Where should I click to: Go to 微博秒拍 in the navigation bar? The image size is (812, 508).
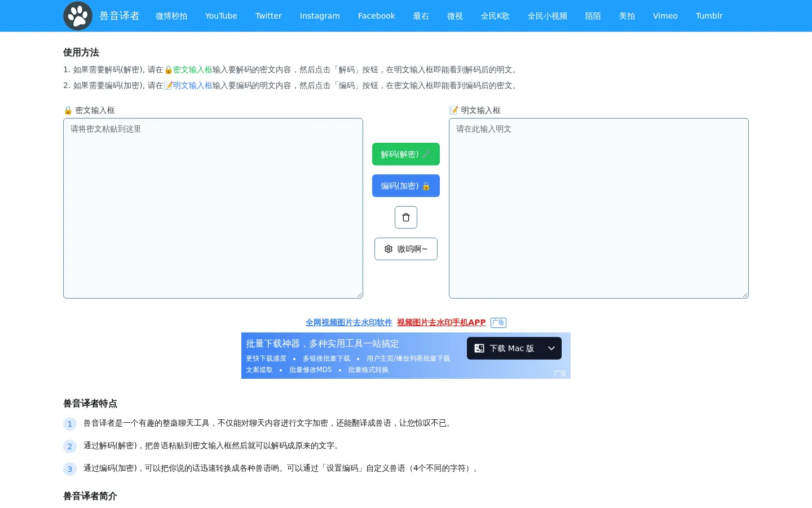point(171,16)
